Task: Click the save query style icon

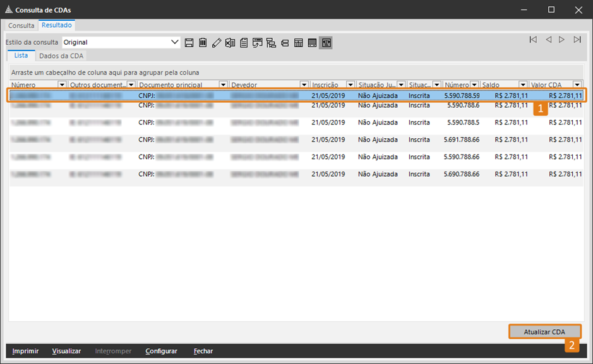Action: (x=189, y=43)
